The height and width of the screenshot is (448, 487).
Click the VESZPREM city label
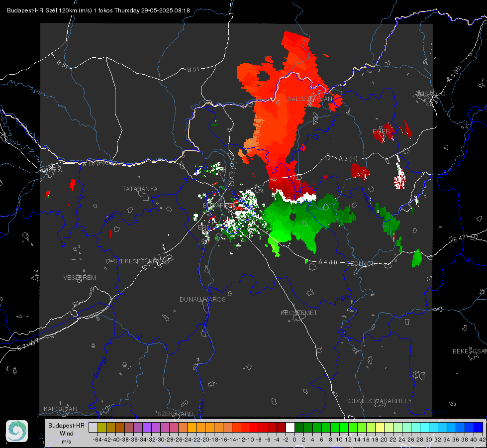[x=80, y=278]
